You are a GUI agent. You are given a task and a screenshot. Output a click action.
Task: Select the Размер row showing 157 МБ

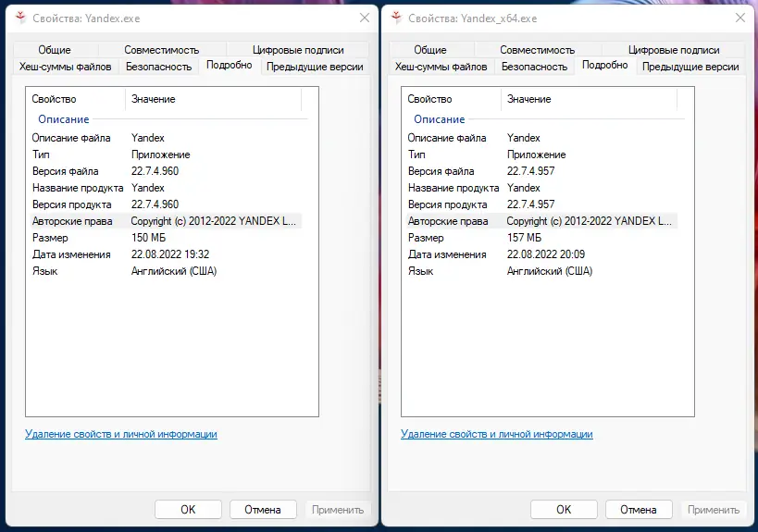tap(524, 238)
